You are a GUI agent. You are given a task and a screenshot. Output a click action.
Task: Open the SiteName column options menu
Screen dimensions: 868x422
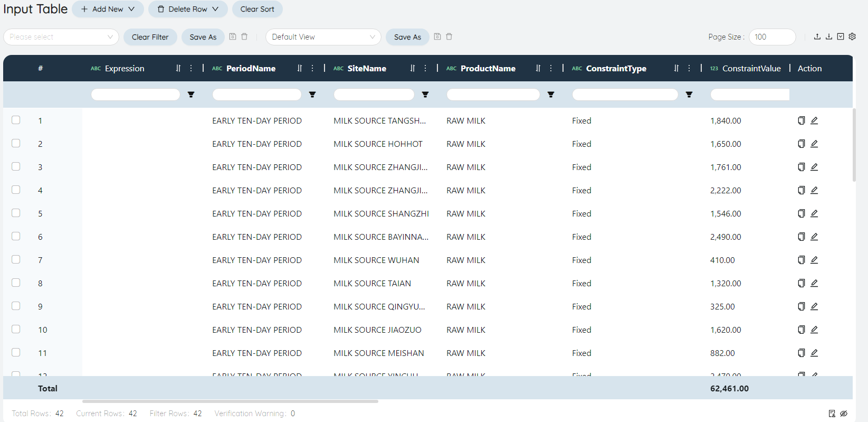click(x=425, y=68)
